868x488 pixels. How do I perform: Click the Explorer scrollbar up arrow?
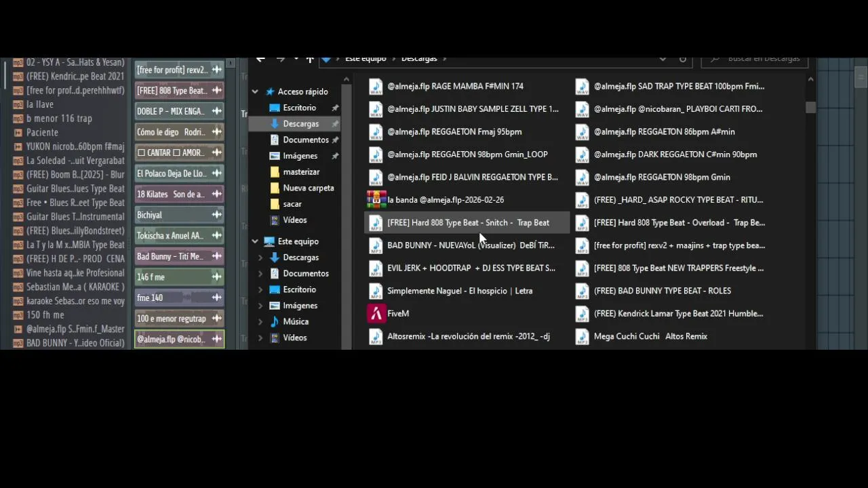[811, 79]
